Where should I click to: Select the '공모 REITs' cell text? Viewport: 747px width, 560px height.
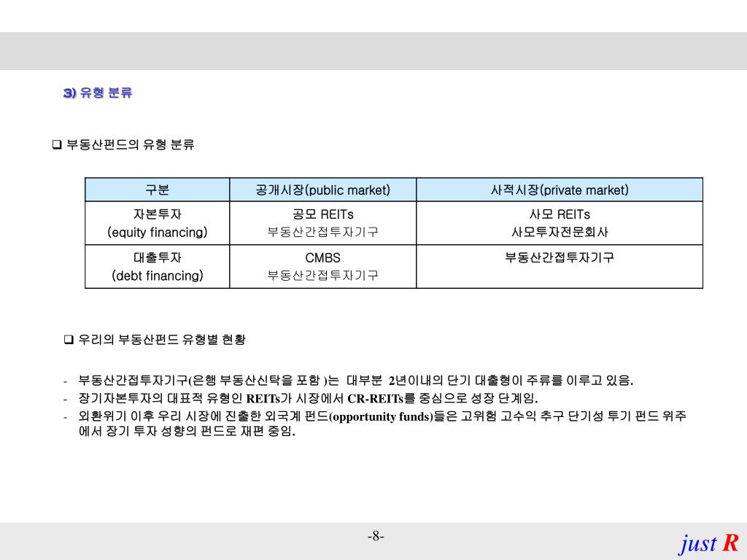323,214
